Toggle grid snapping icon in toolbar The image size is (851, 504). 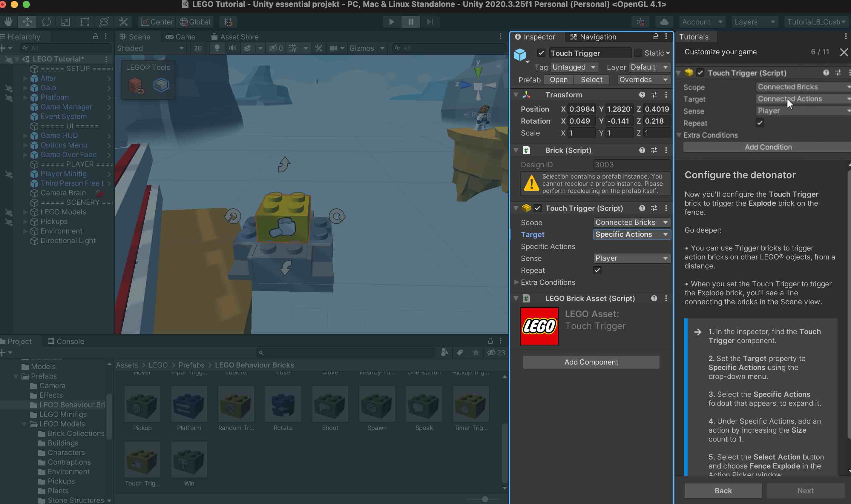click(228, 22)
